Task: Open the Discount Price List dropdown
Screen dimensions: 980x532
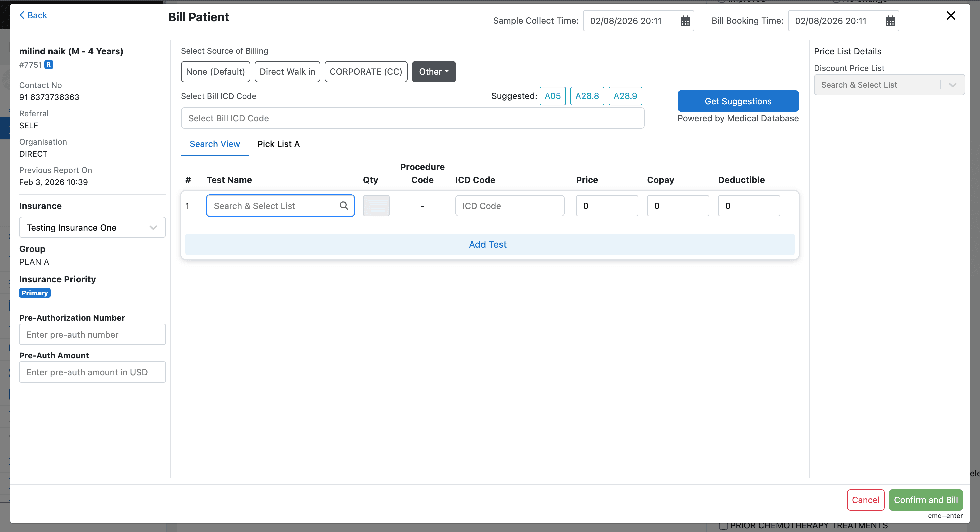Action: coord(889,85)
